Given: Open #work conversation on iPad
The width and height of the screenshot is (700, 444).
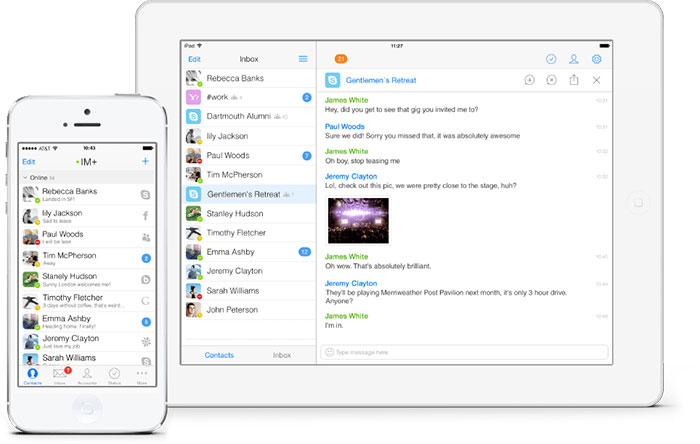Looking at the screenshot, I should 249,97.
